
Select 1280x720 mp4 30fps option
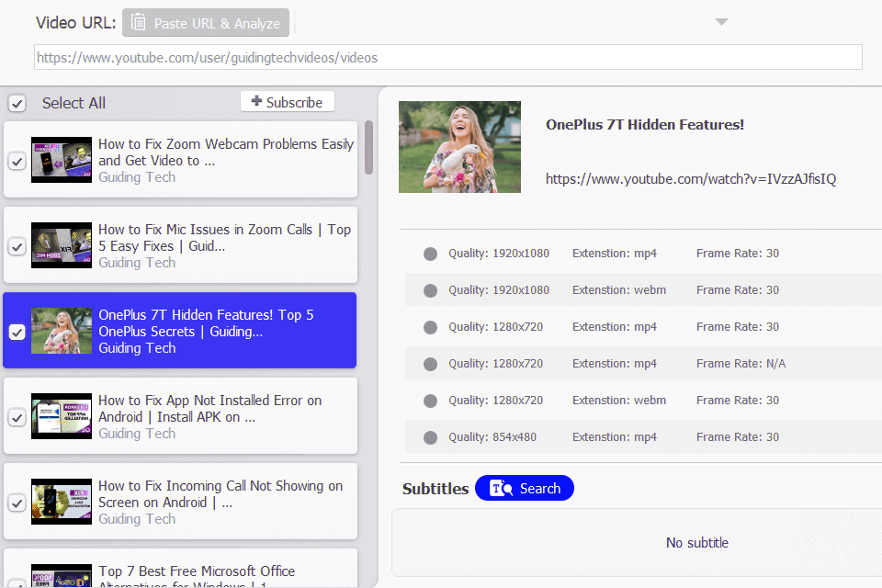coord(430,327)
